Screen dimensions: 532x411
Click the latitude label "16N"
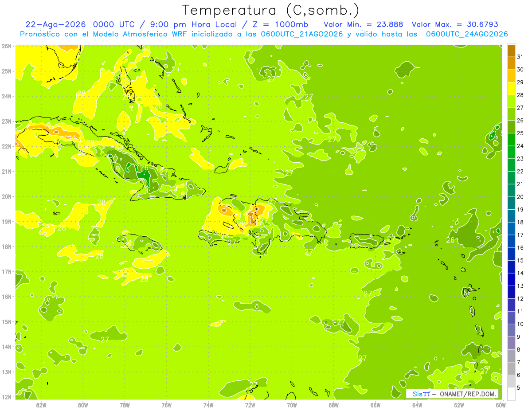click(x=7, y=297)
